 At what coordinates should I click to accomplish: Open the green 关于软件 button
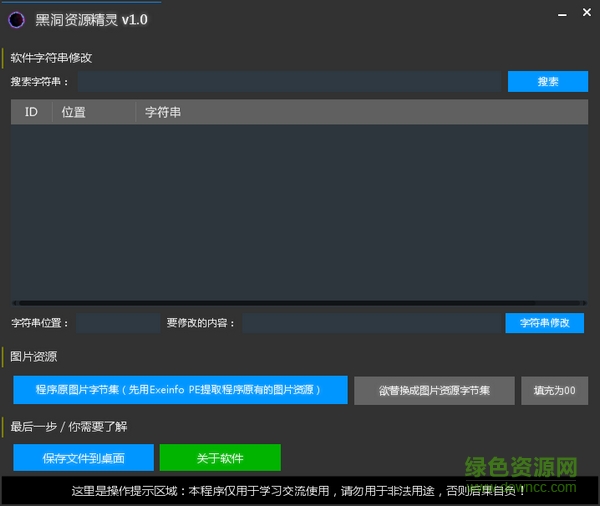pos(220,458)
